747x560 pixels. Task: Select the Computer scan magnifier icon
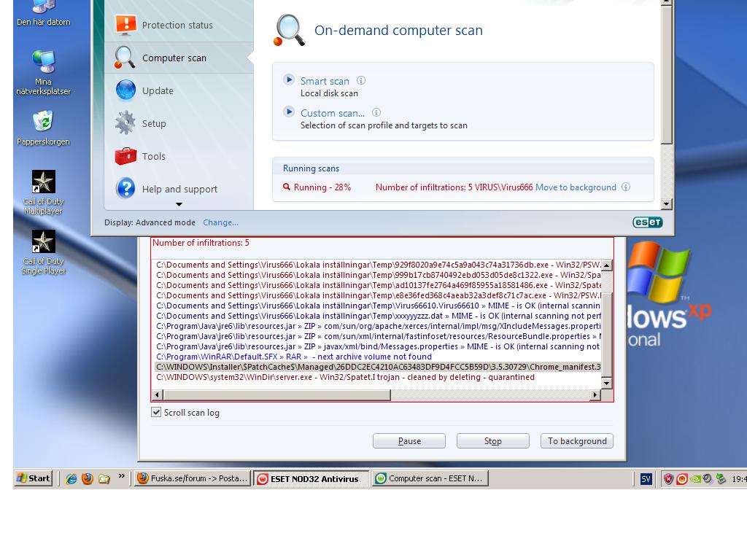125,58
